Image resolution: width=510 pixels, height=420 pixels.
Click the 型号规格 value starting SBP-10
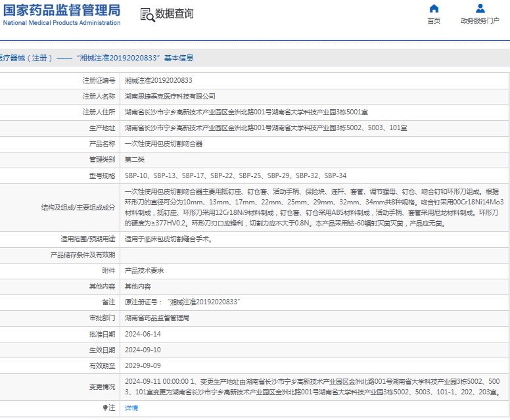tap(235, 175)
